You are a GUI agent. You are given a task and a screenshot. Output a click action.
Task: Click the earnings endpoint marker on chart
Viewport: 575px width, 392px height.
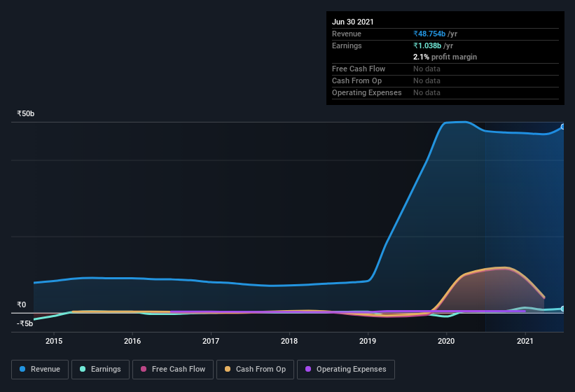point(563,309)
